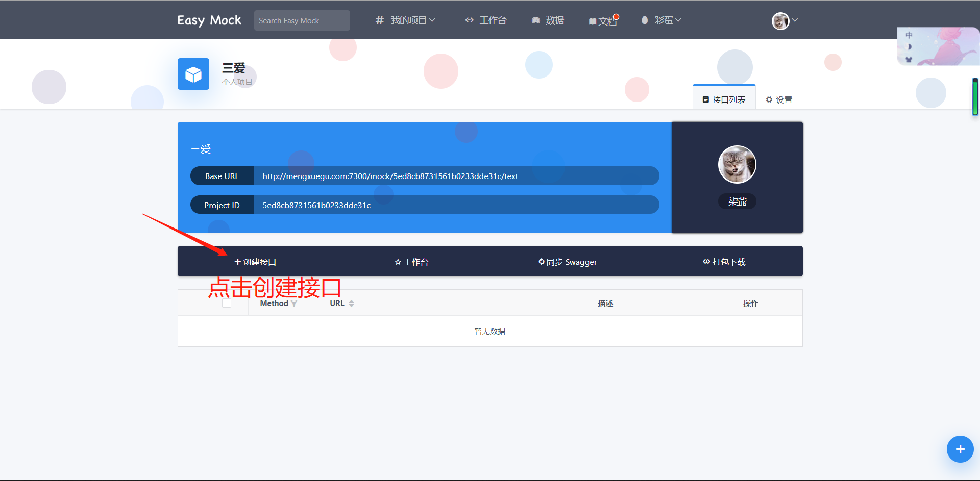The width and height of the screenshot is (980, 481).
Task: Open the user avatar menu in header
Action: [780, 21]
